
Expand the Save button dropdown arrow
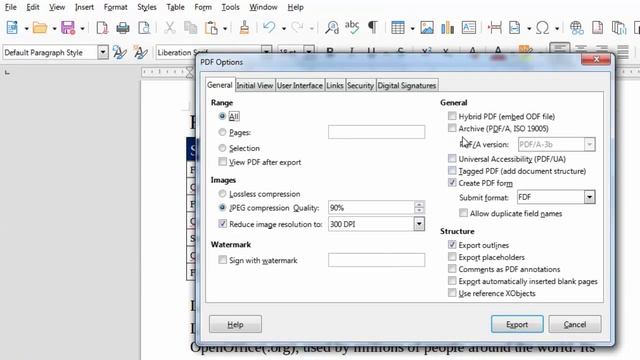coord(82,28)
